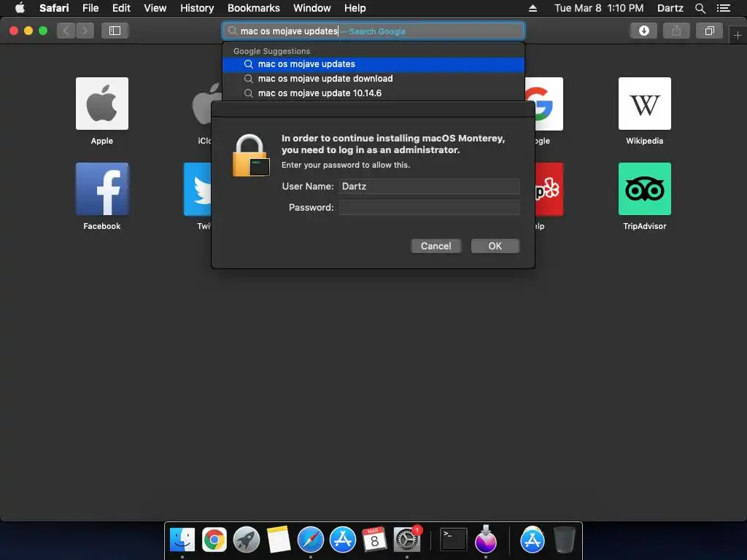Open Notification Center list icon
This screenshot has width=747, height=560.
coord(723,8)
